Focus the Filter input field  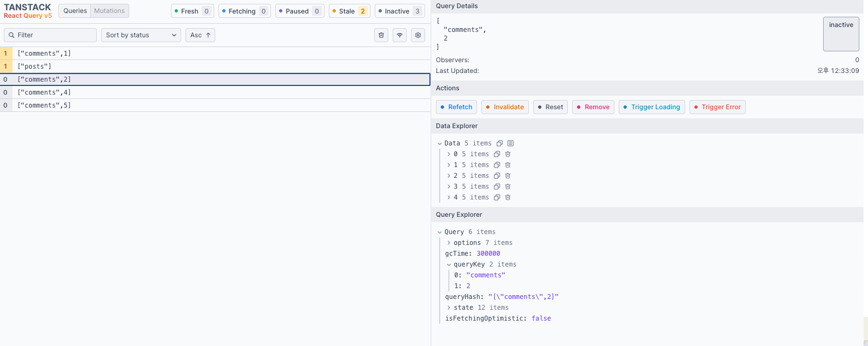tap(50, 35)
